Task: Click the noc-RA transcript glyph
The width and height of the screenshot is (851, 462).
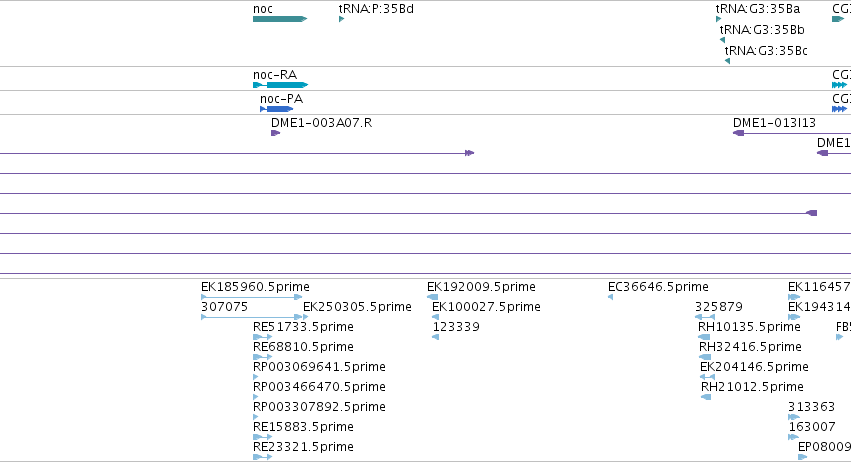Action: pyautogui.click(x=281, y=85)
